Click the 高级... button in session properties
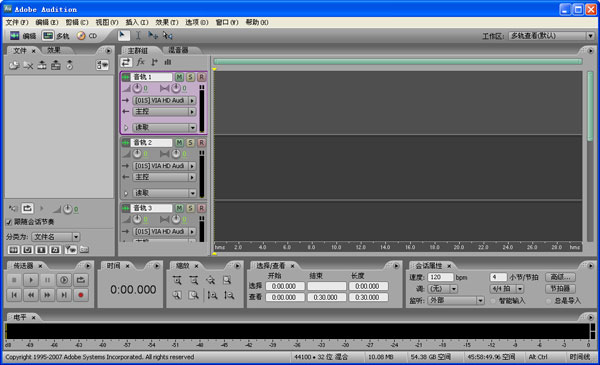This screenshot has height=365, width=600. pos(561,277)
